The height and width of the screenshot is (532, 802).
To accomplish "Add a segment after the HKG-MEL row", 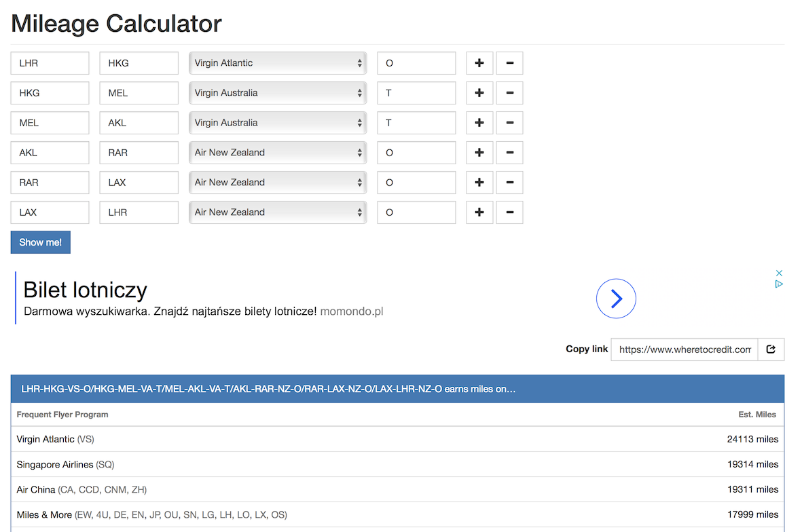I will (x=479, y=93).
